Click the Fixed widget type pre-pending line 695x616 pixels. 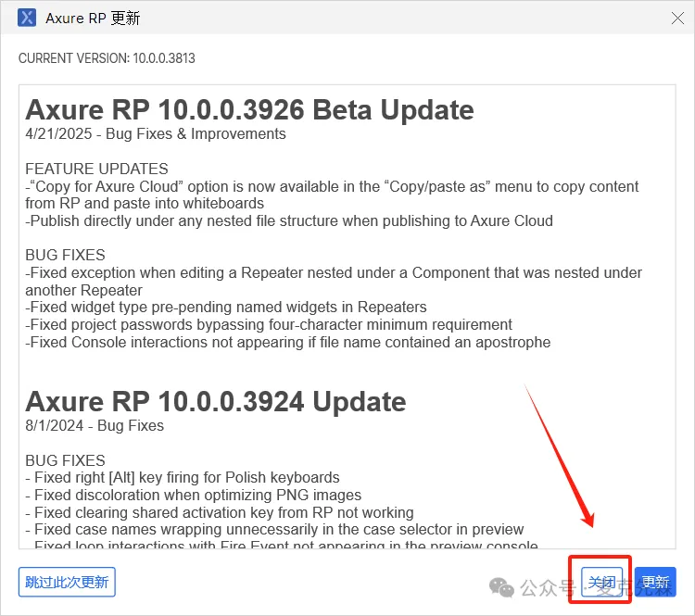226,308
